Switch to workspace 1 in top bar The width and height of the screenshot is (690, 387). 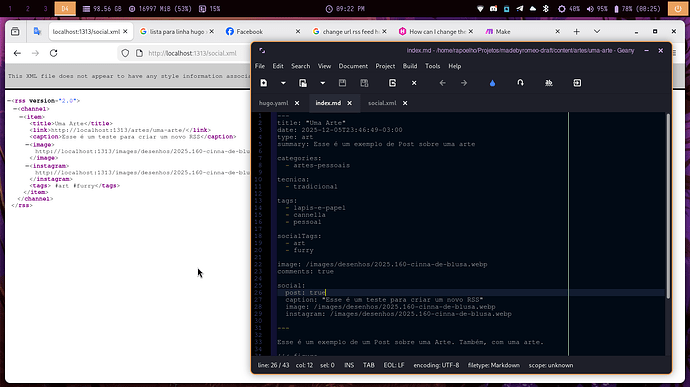click(x=10, y=8)
